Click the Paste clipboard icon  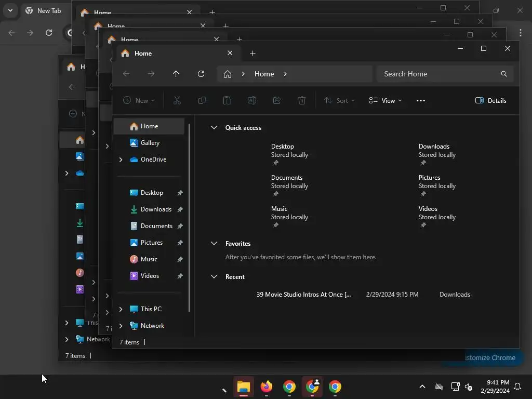coord(227,100)
